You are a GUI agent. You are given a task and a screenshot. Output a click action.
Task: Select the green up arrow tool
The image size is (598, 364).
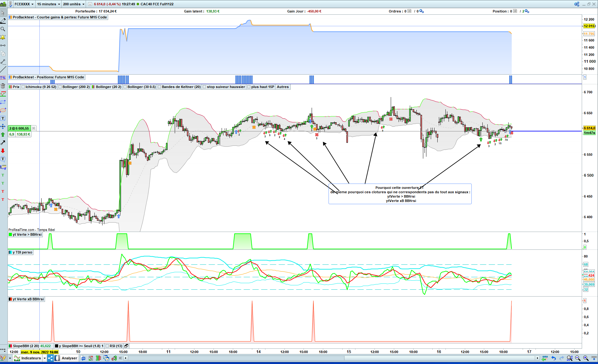coord(3,135)
